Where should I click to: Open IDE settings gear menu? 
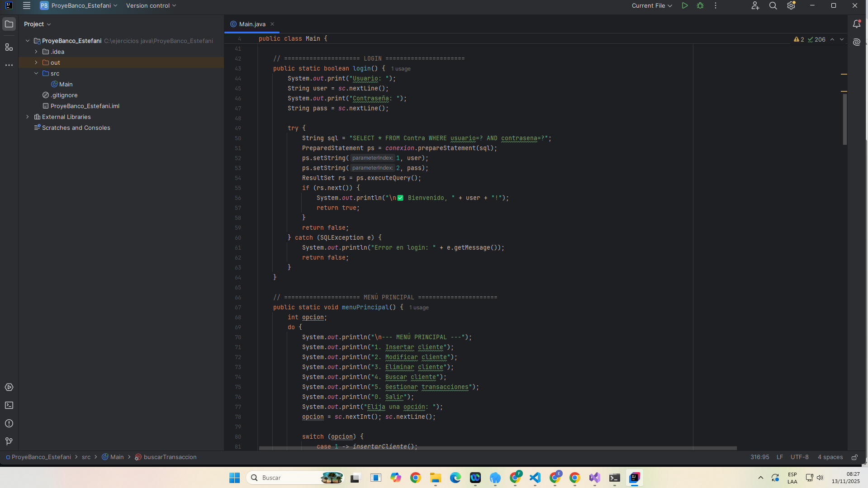[x=791, y=6]
